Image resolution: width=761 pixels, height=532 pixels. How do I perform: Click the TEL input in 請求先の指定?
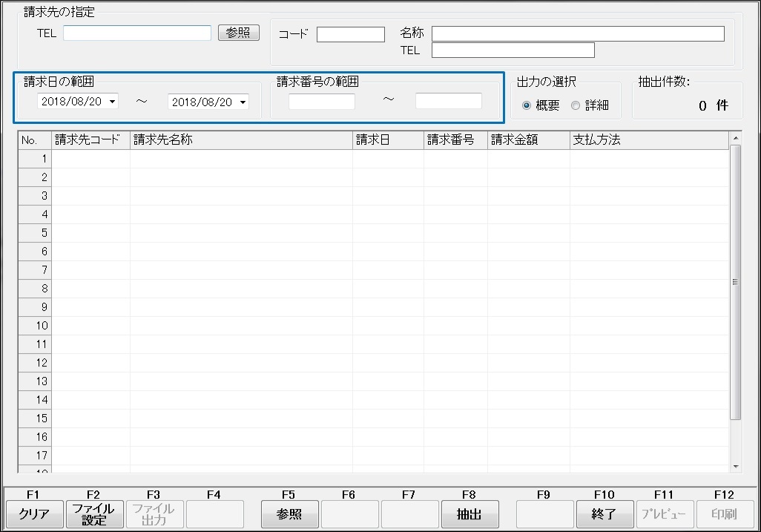pos(137,33)
